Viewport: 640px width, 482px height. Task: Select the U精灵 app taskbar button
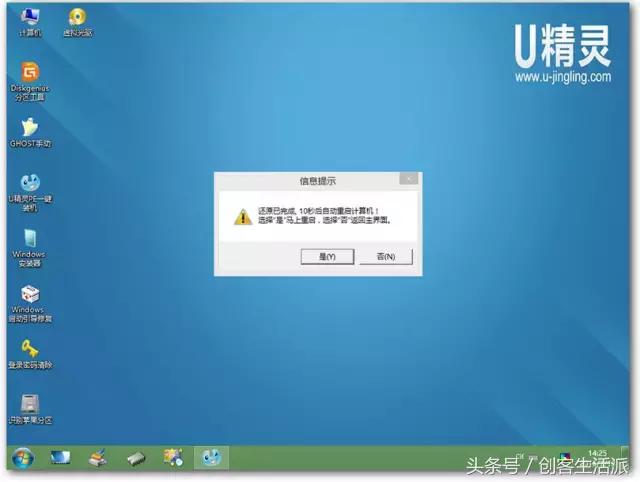point(211,458)
